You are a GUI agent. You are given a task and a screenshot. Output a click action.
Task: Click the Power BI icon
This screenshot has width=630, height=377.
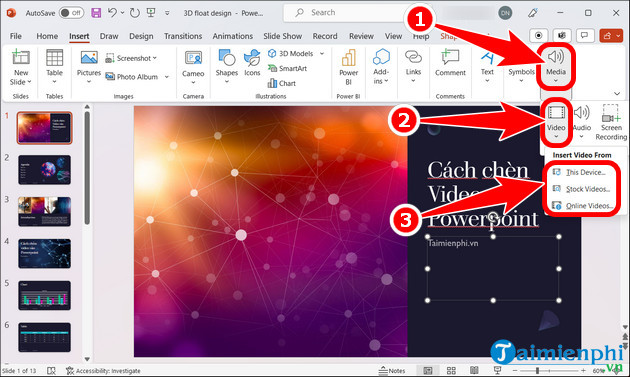(348, 57)
